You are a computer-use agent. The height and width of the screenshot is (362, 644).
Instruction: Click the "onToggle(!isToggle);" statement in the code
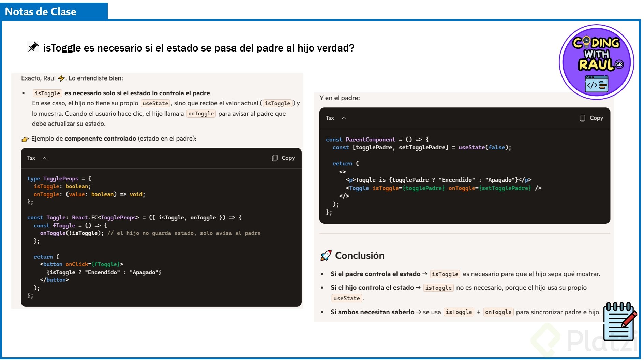72,233
